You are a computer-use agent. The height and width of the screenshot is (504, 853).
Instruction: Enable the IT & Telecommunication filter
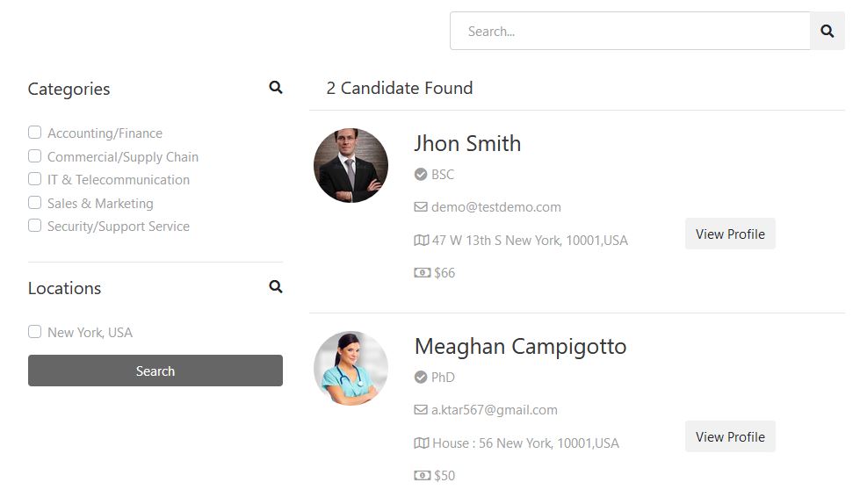(35, 179)
